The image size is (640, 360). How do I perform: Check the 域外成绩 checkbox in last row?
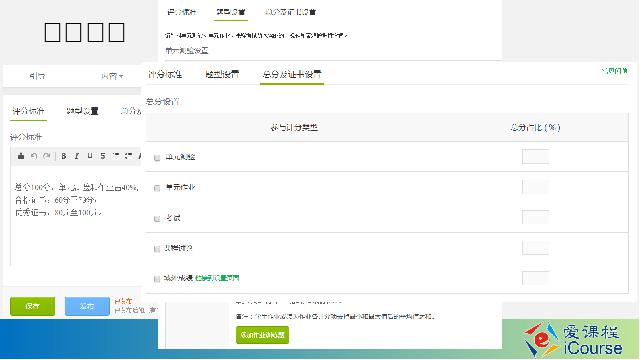[x=157, y=279]
